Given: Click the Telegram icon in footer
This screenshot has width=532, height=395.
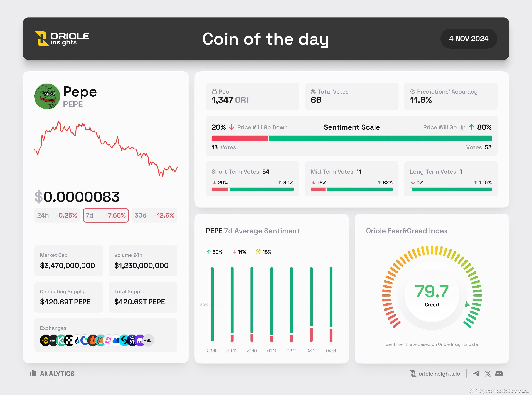Looking at the screenshot, I should point(476,373).
